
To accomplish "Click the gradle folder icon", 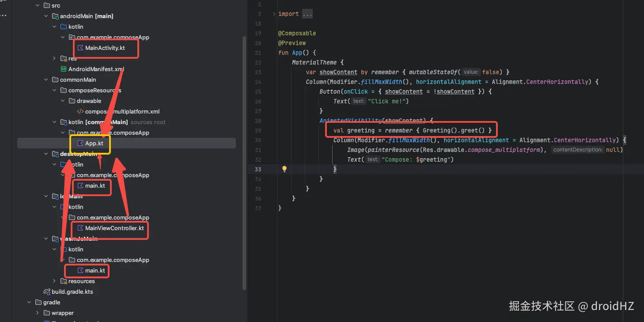I will click(x=38, y=302).
